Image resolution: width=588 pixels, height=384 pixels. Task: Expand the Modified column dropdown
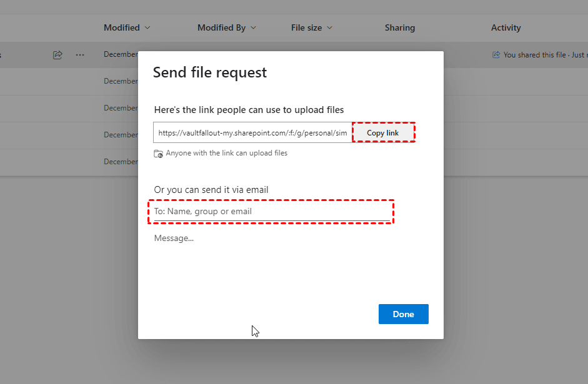tap(147, 28)
